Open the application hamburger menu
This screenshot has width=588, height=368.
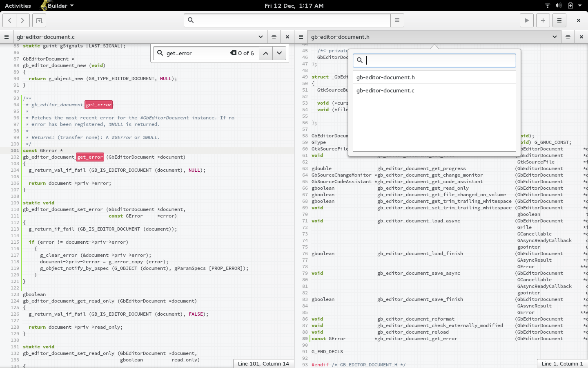(559, 20)
